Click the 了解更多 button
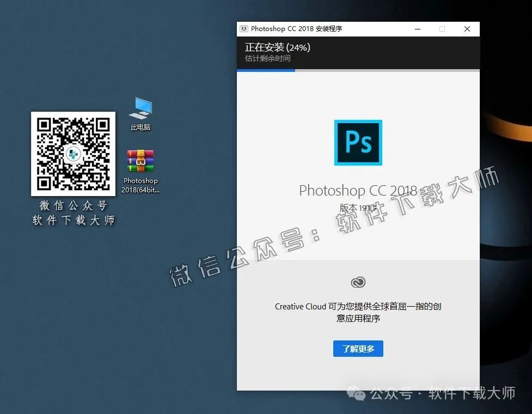The image size is (532, 414). (x=358, y=349)
